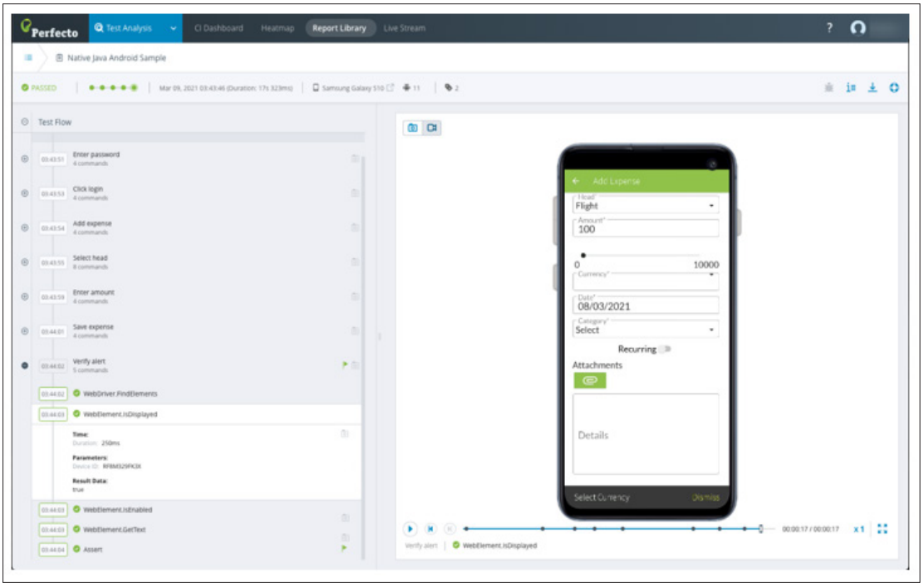Click the play video button

(410, 529)
